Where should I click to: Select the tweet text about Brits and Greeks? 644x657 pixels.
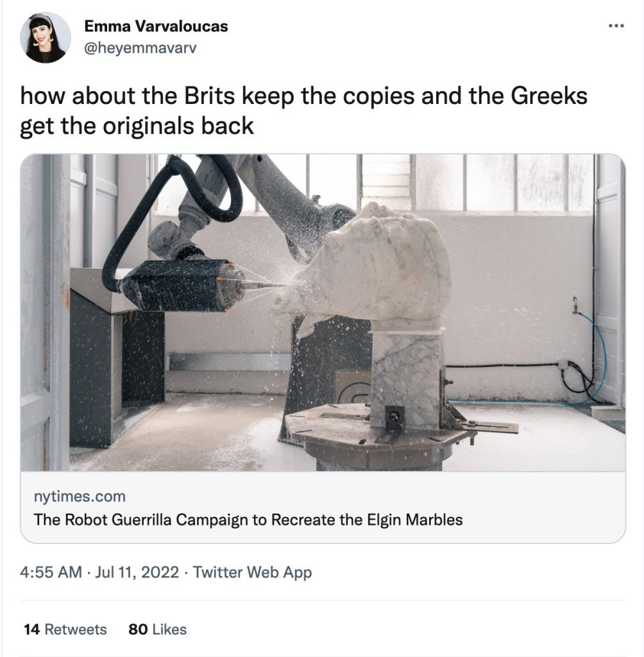coord(303,110)
